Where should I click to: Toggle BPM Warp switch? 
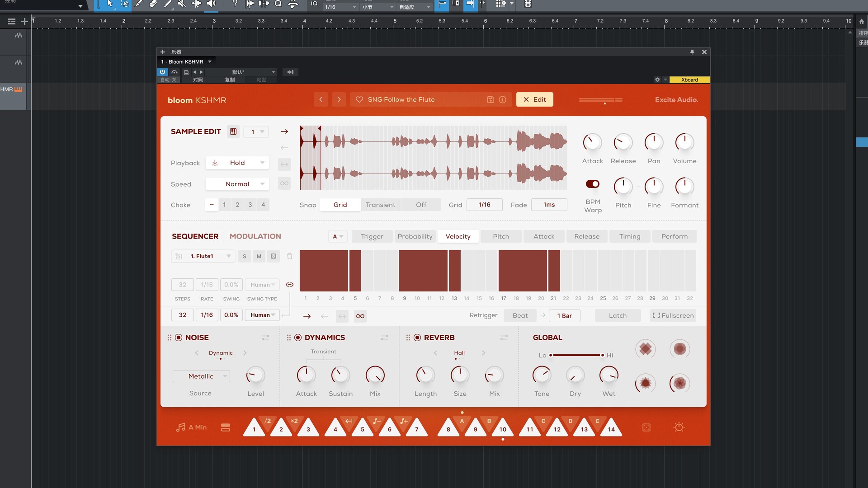pos(593,184)
